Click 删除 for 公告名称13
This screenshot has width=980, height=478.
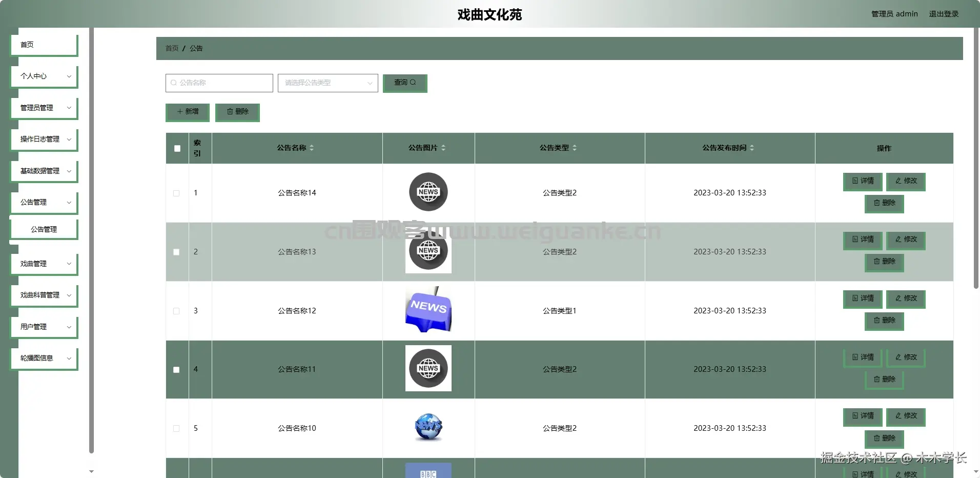coord(884,262)
